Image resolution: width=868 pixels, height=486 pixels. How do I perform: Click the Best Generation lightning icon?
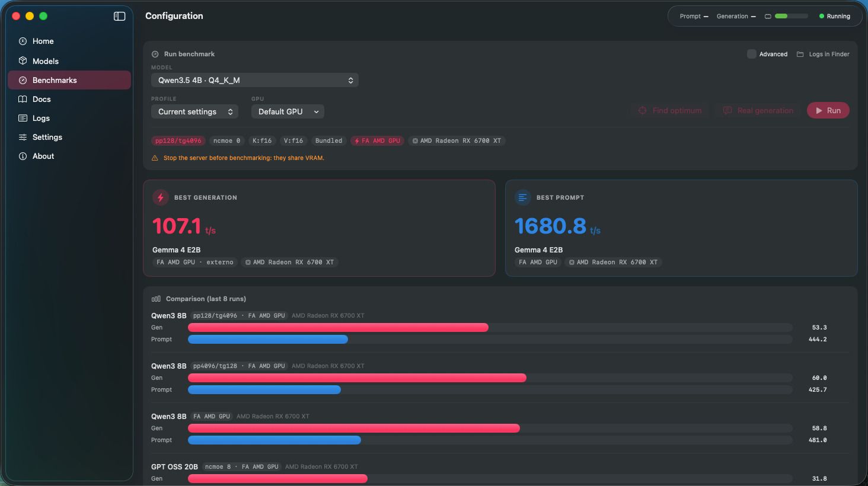(160, 197)
